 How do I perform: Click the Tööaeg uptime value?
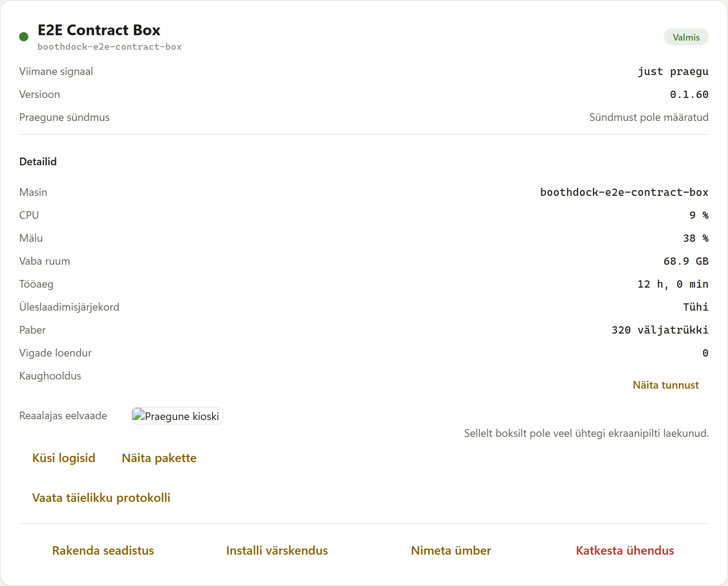coord(673,284)
